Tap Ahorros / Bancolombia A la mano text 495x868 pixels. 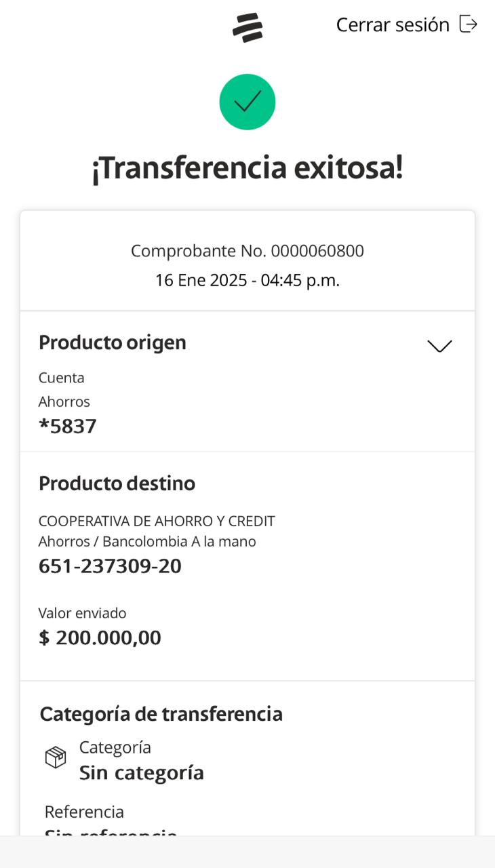click(147, 542)
